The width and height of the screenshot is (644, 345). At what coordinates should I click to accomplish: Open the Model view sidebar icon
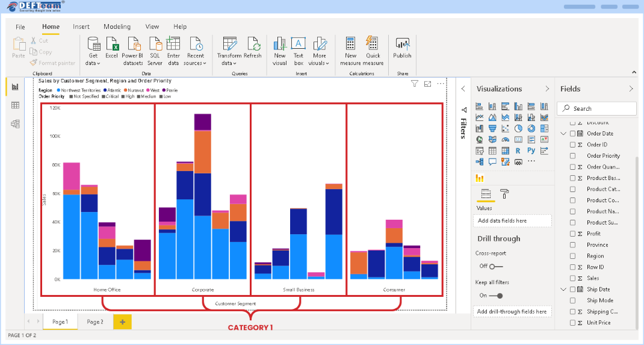15,124
